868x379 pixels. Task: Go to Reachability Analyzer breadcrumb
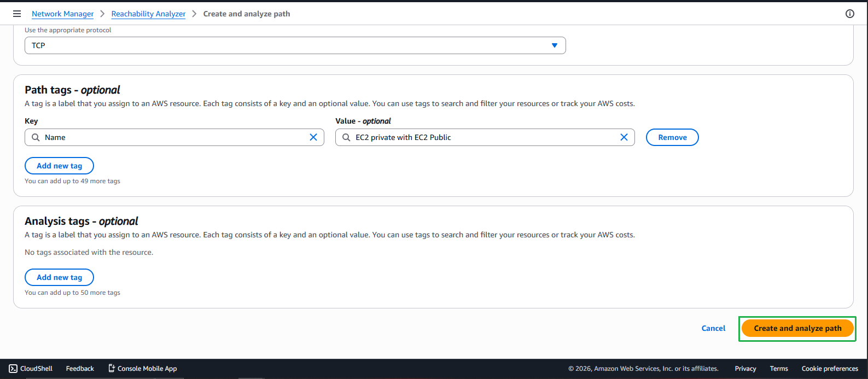(x=148, y=14)
